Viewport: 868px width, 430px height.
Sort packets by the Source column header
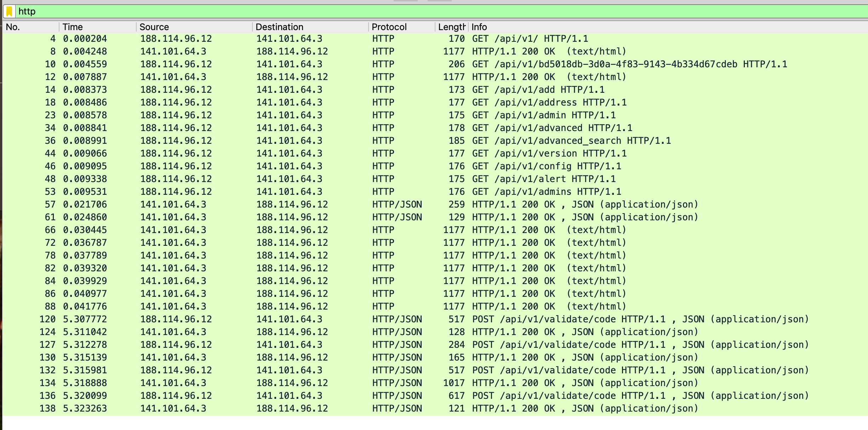[154, 27]
